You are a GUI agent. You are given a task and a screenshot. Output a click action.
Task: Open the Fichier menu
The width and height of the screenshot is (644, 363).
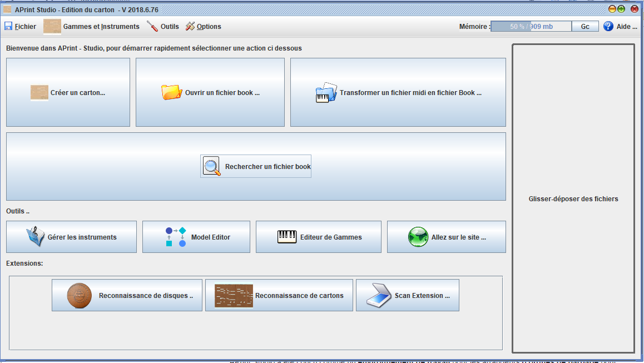[21, 27]
